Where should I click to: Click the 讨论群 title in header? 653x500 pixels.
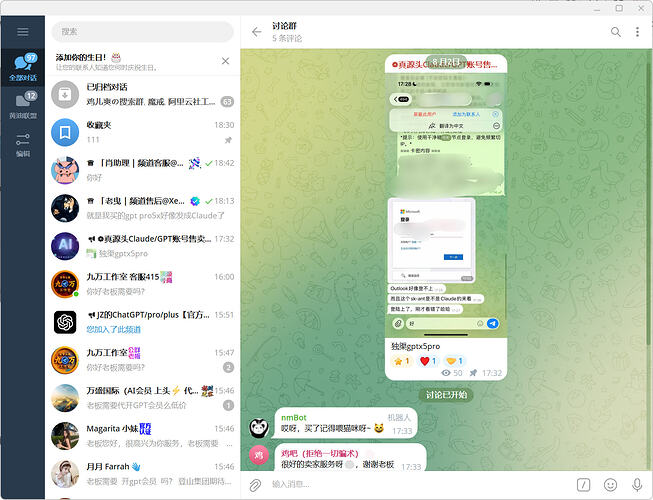pyautogui.click(x=284, y=26)
